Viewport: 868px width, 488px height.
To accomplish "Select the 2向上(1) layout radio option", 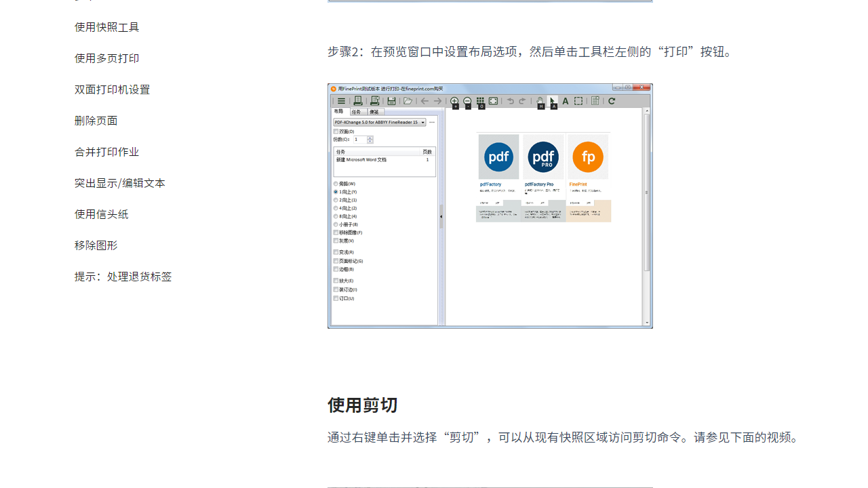I will 336,200.
